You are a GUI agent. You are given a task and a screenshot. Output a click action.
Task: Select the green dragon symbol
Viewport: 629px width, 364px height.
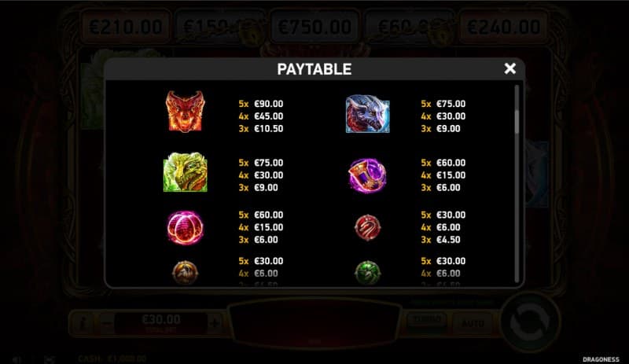[186, 171]
